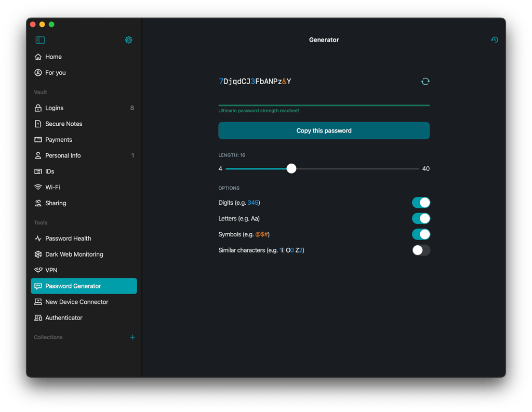This screenshot has height=412, width=532.
Task: Click the generated password text
Action: pyautogui.click(x=255, y=82)
